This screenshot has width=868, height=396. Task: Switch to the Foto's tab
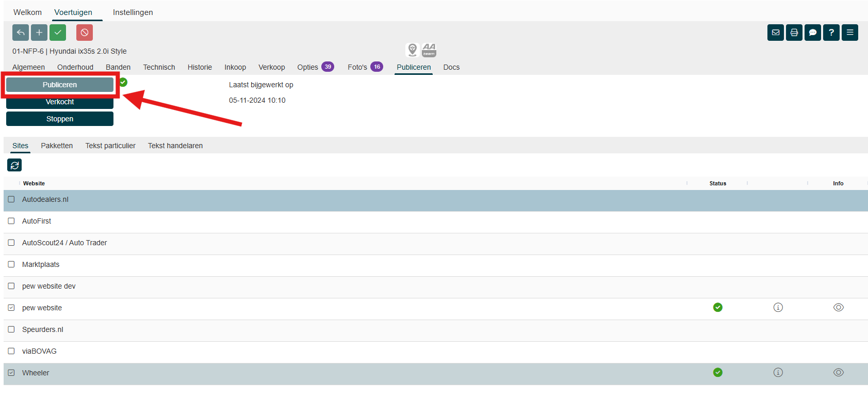[x=357, y=67]
